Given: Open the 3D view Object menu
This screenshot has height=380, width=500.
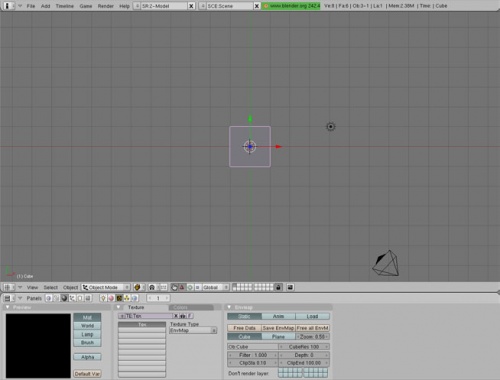Looking at the screenshot, I should tap(70, 287).
